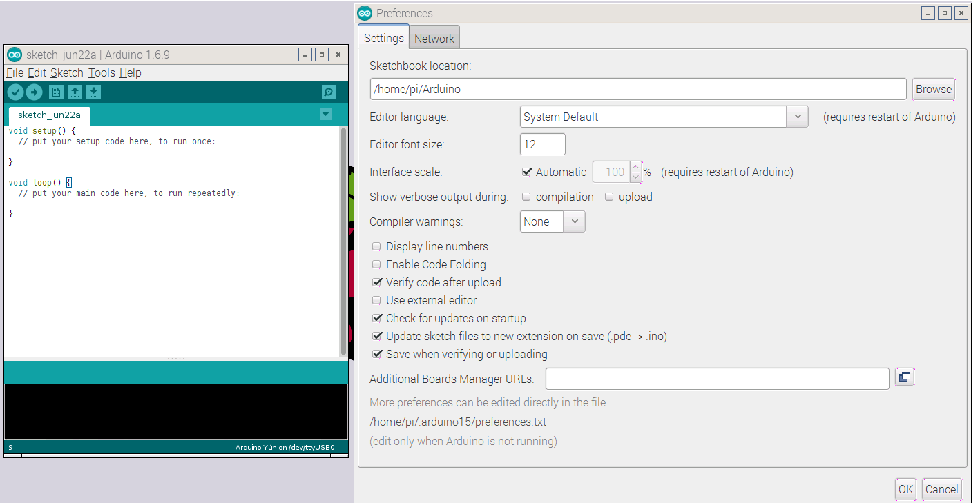The height and width of the screenshot is (503, 980).
Task: Click the Browse button for sketchbook location
Action: pyautogui.click(x=934, y=89)
